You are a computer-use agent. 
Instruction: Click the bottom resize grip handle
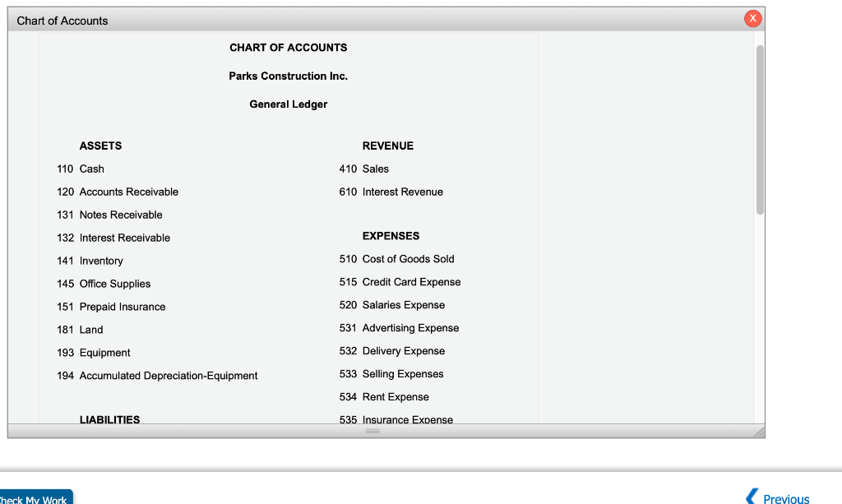coord(372,430)
